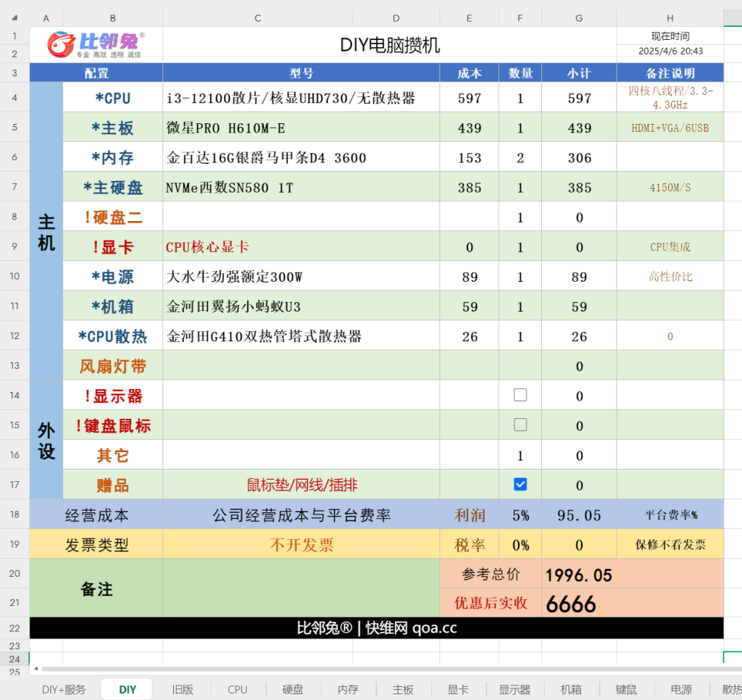
Task: Click the 4150M/S remark cell
Action: click(670, 187)
